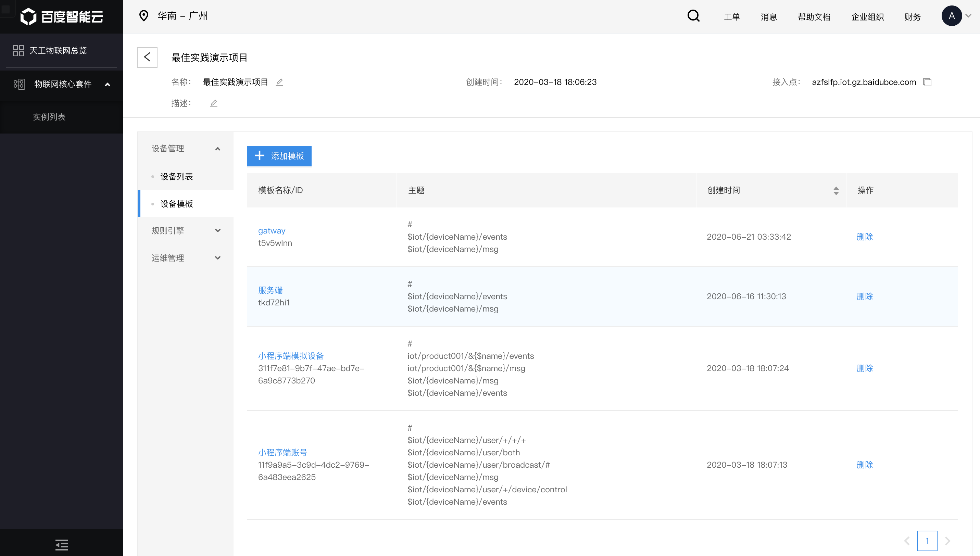Open the region location pin

tap(143, 16)
